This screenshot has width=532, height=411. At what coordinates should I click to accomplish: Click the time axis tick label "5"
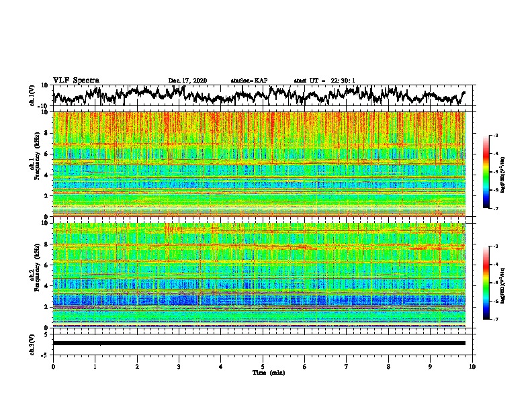click(x=263, y=367)
